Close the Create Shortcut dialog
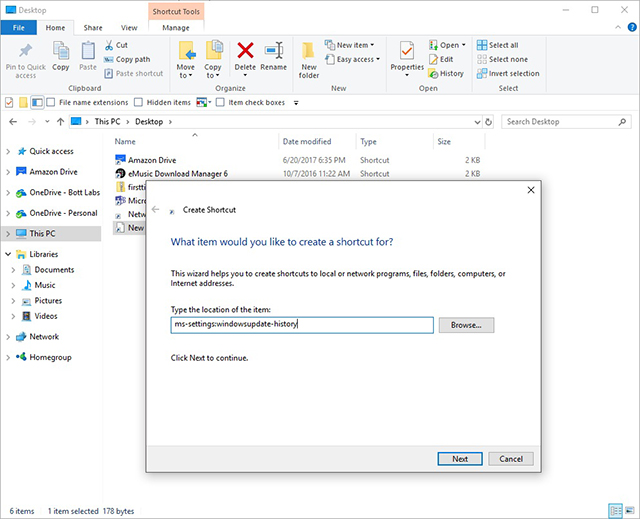The width and height of the screenshot is (640, 519). (531, 190)
